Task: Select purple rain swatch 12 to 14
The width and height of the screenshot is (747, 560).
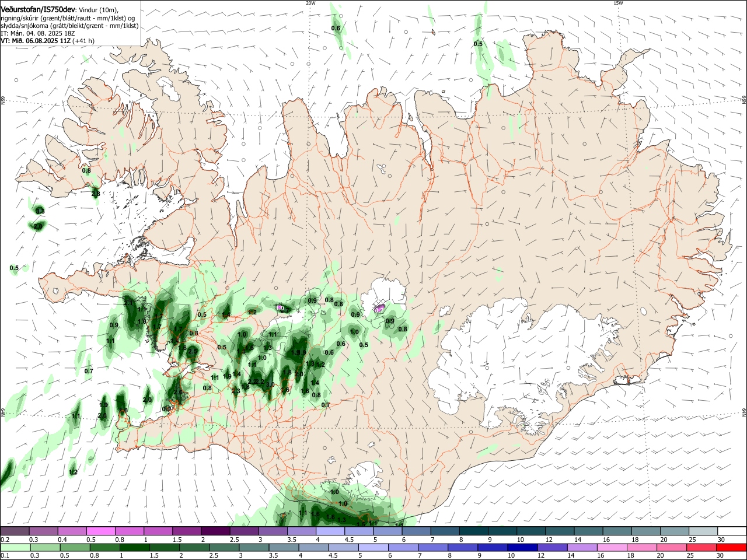Action: point(553,548)
